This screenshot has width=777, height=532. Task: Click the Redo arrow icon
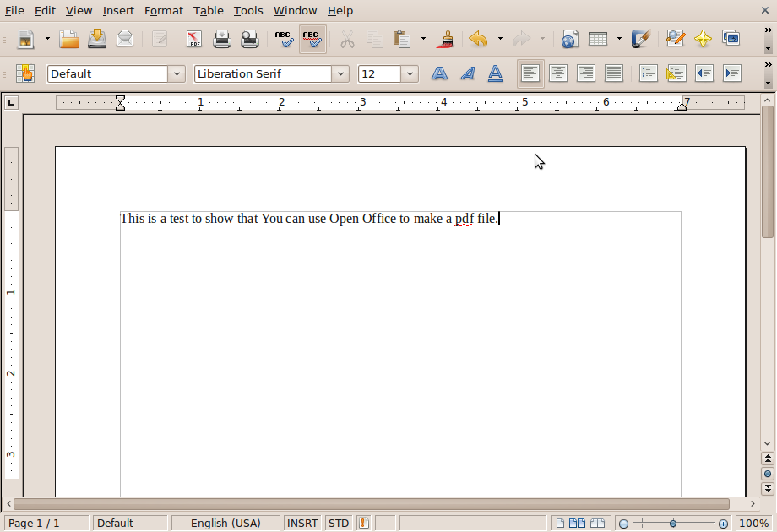coord(521,39)
